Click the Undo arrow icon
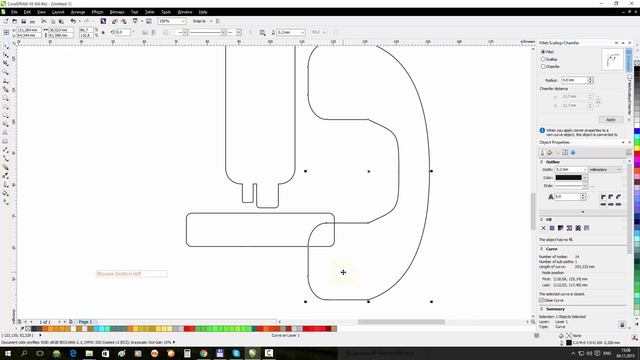The width and height of the screenshot is (640, 360). tap(73, 21)
